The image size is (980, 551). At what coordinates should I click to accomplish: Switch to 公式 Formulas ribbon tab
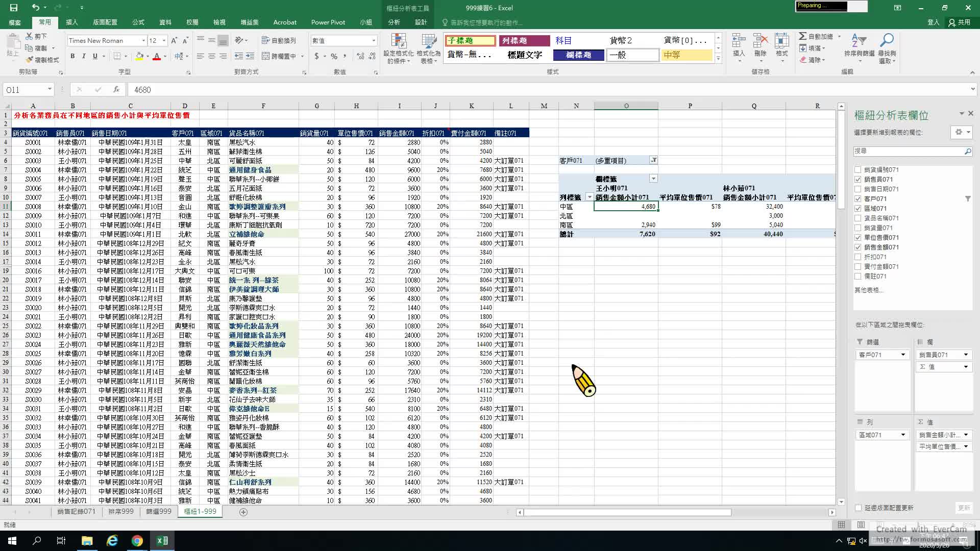(138, 22)
